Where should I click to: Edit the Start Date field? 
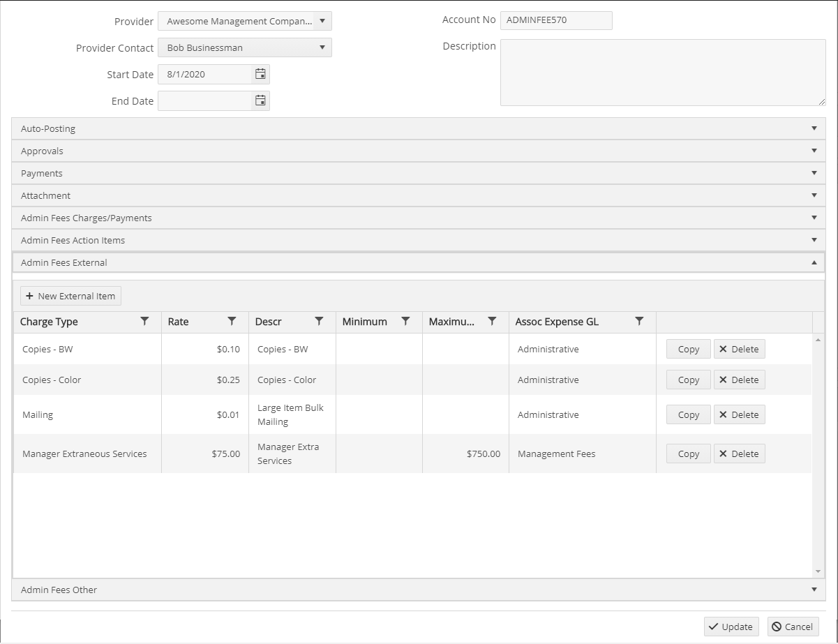click(205, 74)
